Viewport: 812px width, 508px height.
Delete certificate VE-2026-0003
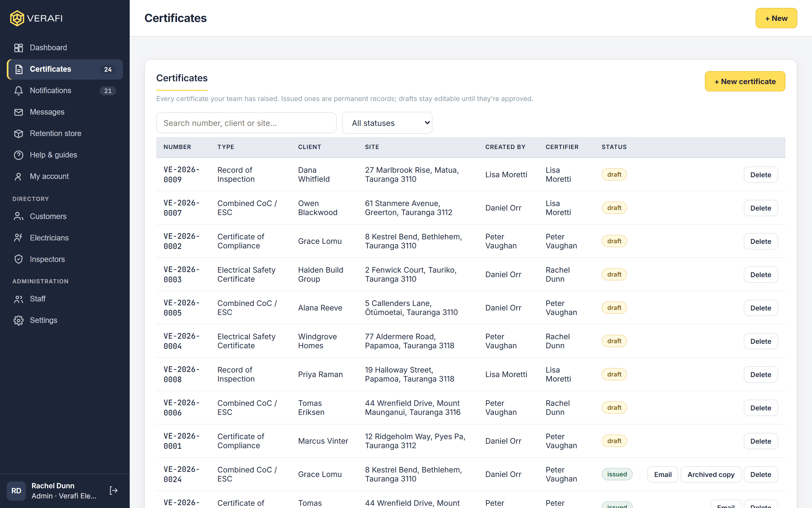761,275
